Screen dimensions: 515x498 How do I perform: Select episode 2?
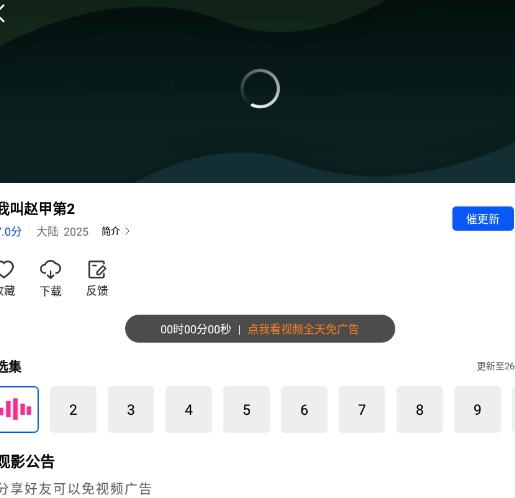pos(73,409)
